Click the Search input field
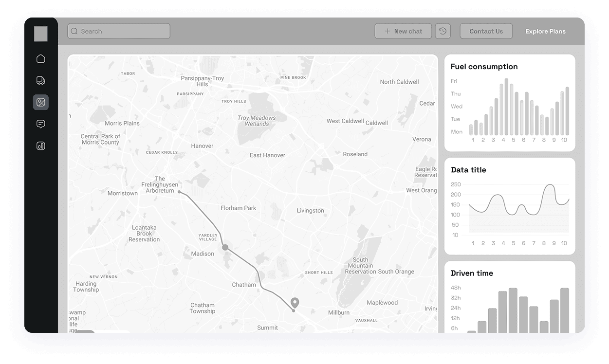Viewport: 609px width, 364px height. pos(118,31)
